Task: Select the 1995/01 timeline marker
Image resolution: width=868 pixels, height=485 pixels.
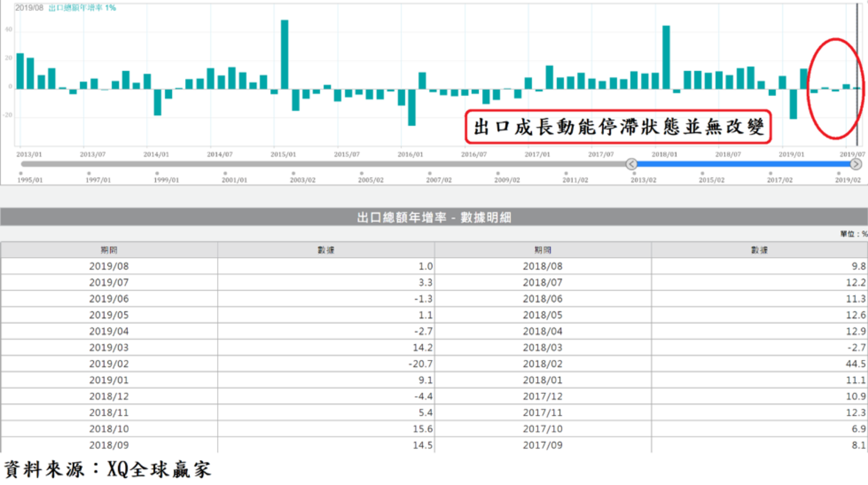Action: tap(21, 174)
